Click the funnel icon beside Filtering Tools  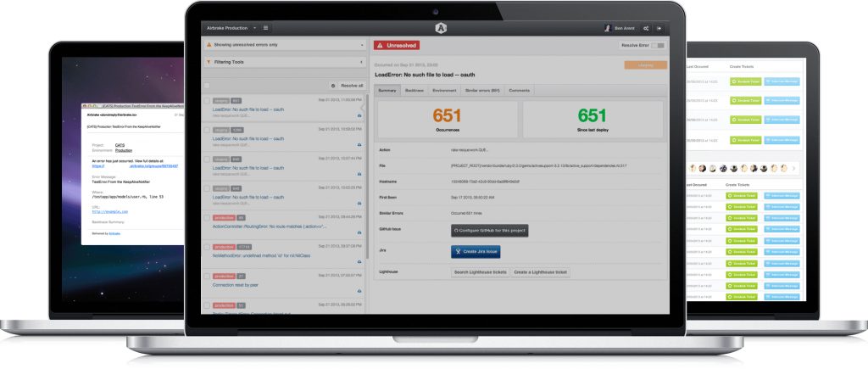pyautogui.click(x=209, y=62)
